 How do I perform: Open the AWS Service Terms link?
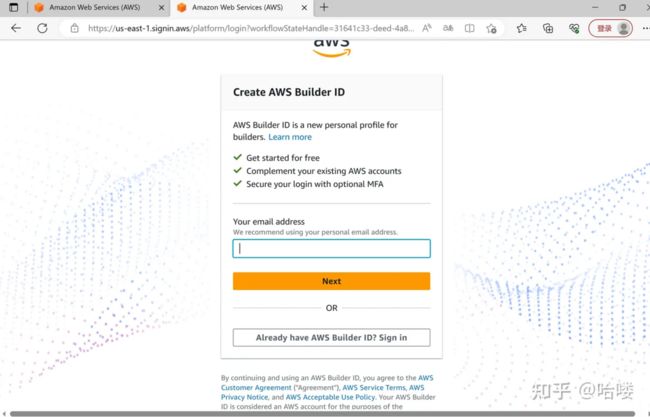pyautogui.click(x=374, y=388)
